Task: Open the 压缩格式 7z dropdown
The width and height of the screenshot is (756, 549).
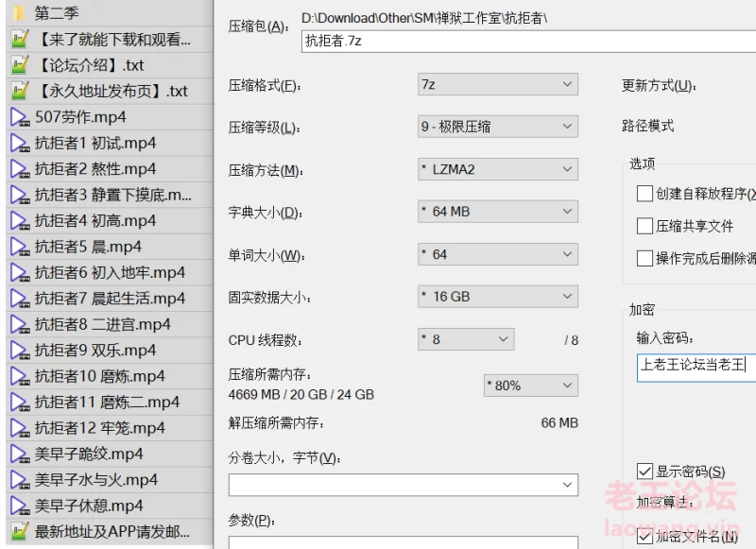Action: click(x=498, y=84)
